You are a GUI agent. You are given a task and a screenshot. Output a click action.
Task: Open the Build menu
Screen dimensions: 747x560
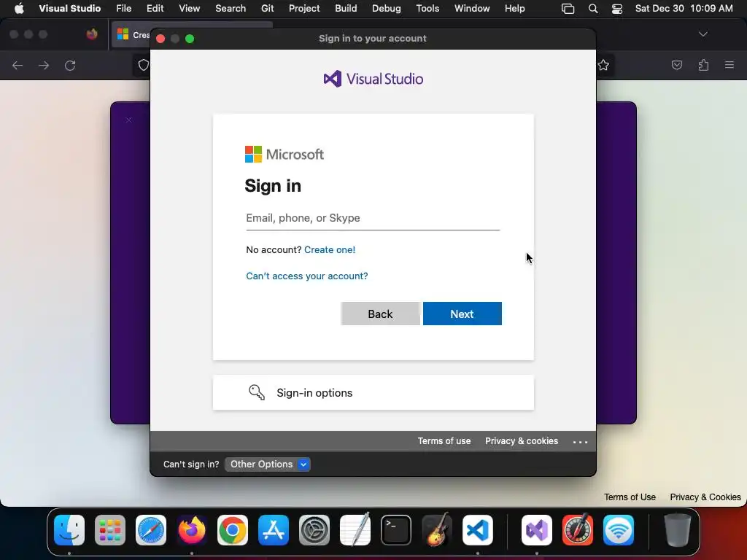coord(346,9)
